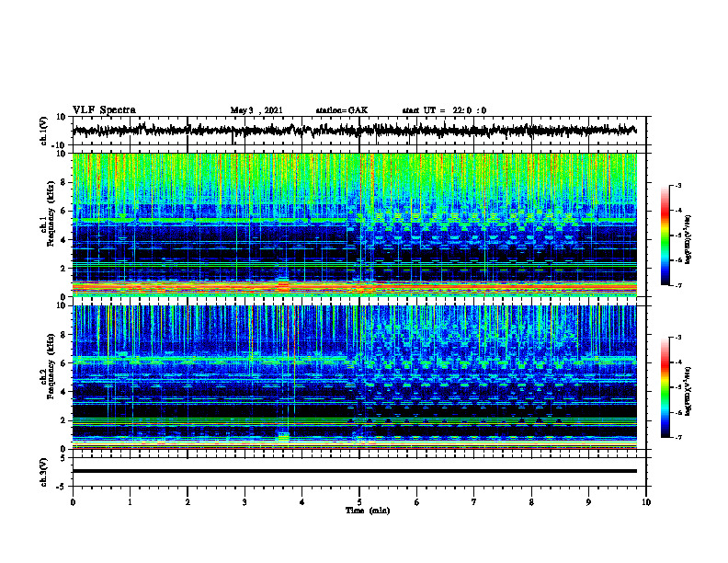This screenshot has height=563, width=728.
Task: Click the time axis tick label "7"
Action: click(474, 502)
